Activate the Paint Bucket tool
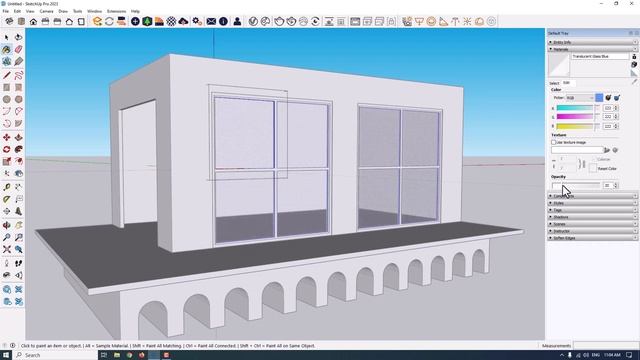The height and width of the screenshot is (360, 640). point(7,49)
